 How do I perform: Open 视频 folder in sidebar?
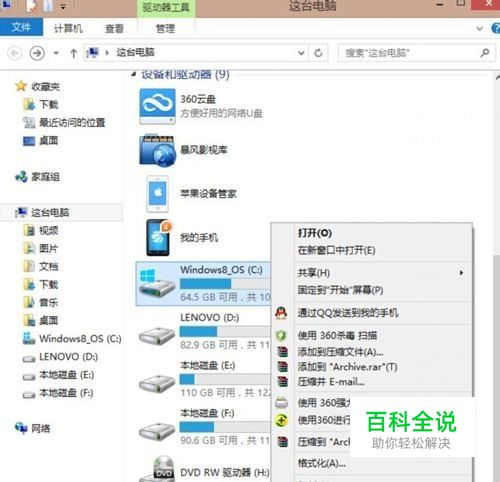click(41, 231)
